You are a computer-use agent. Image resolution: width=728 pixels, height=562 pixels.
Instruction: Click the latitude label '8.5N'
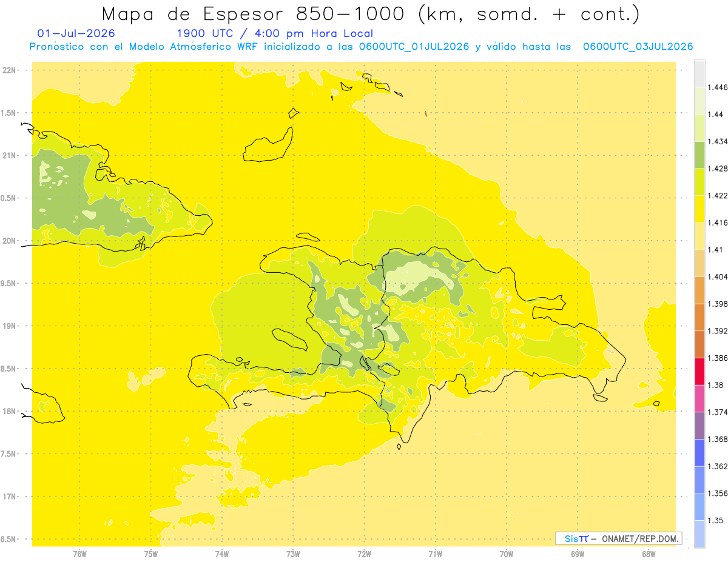(9, 369)
